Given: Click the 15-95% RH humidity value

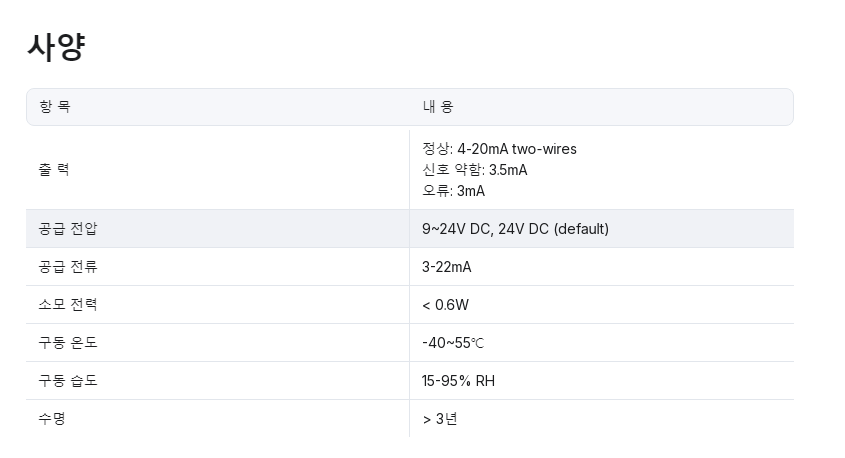Looking at the screenshot, I should coord(458,381).
